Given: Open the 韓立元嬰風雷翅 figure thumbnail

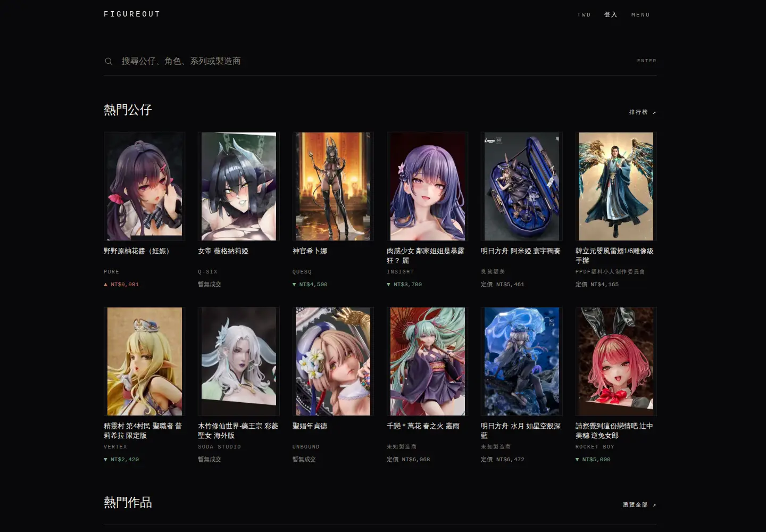Looking at the screenshot, I should [616, 186].
